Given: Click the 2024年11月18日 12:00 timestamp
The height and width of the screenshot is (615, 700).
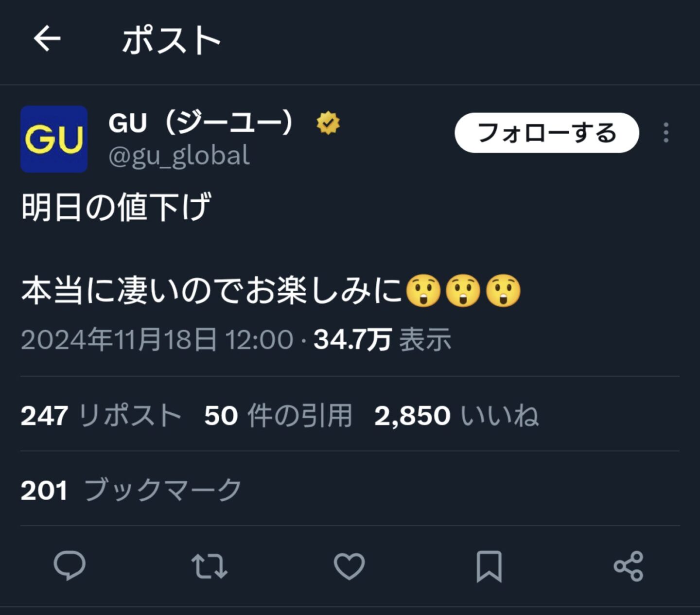Looking at the screenshot, I should pos(157,339).
